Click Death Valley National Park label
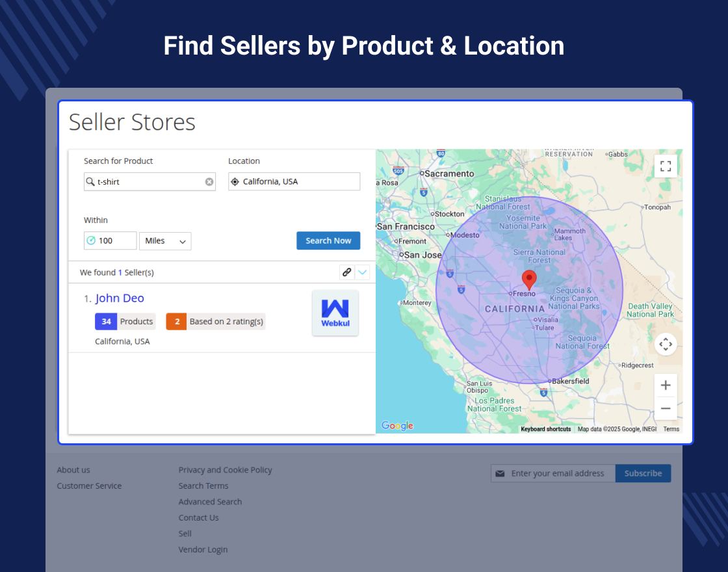The height and width of the screenshot is (572, 728). 650,310
